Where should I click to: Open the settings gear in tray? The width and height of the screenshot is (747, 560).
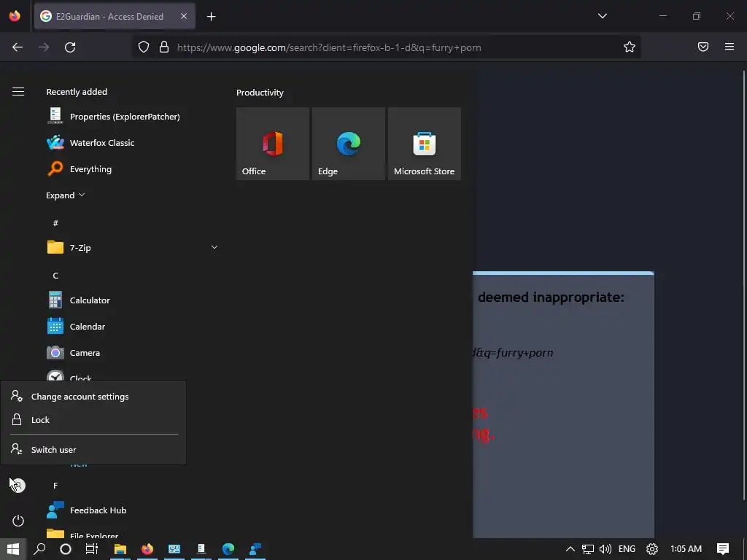coord(651,549)
